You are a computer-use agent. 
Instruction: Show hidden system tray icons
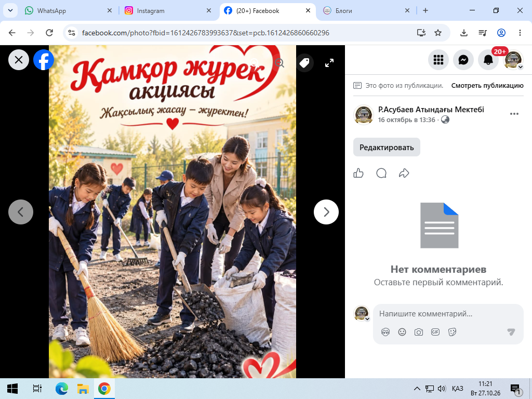point(417,389)
